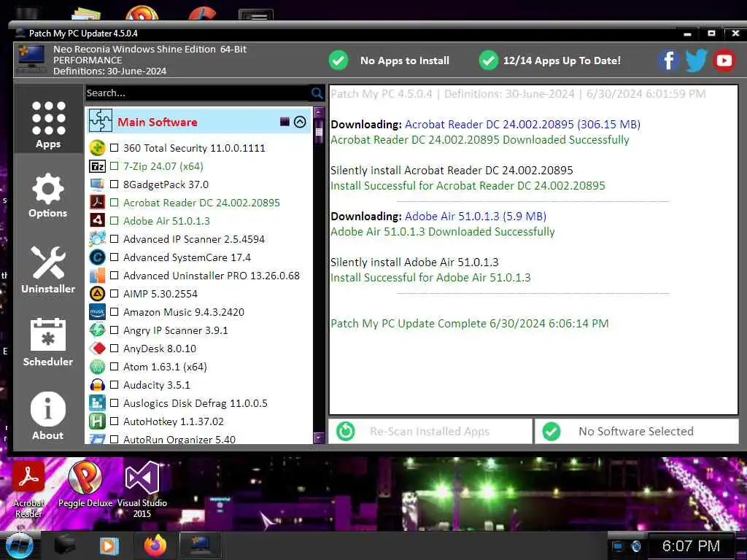
Task: Click scroll-down arrow of software list
Action: pyautogui.click(x=319, y=437)
